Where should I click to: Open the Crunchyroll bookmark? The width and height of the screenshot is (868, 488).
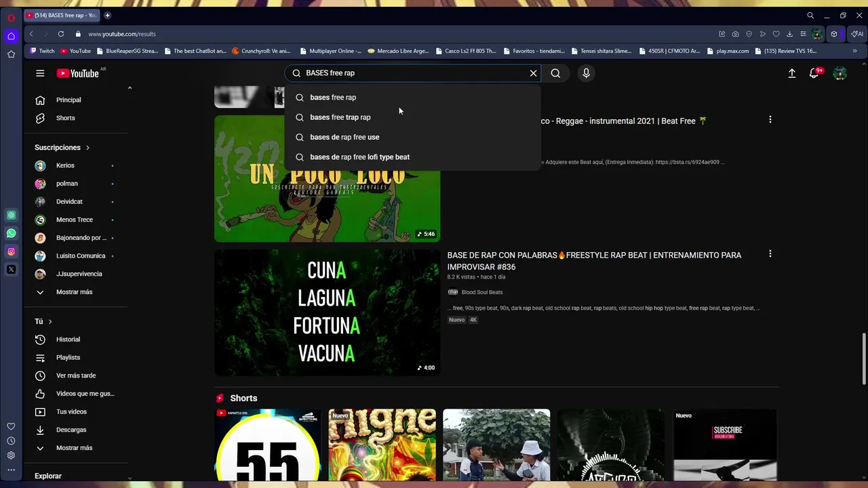[261, 51]
